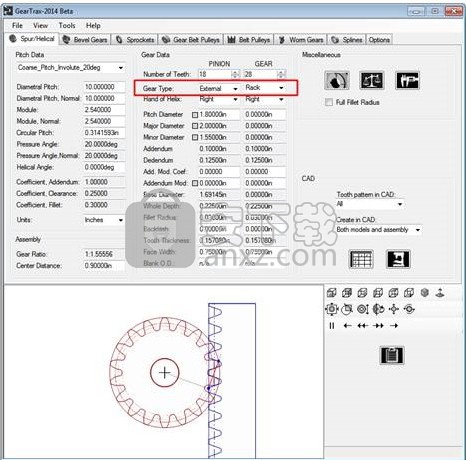
Task: Switch to the Worm Gears tab
Action: point(301,40)
